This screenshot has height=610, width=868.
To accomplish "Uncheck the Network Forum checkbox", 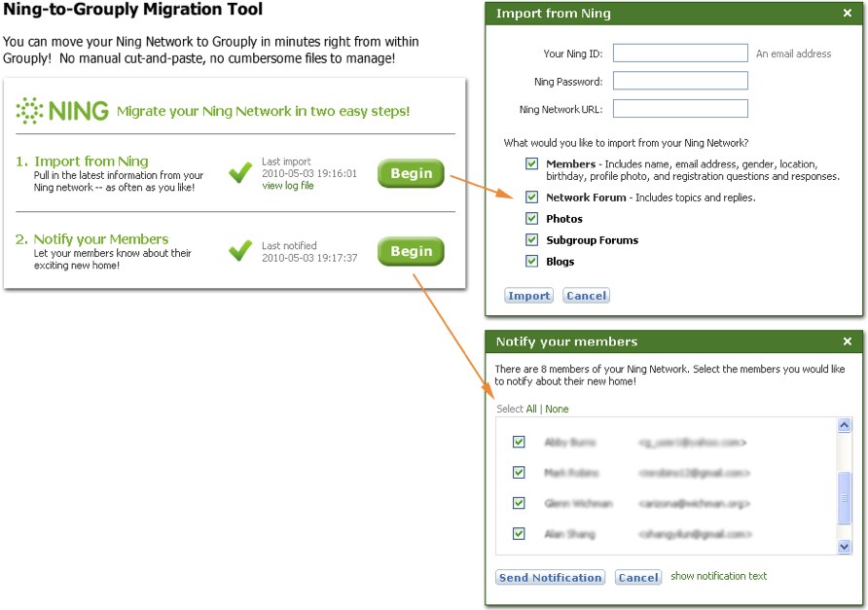I will [531, 197].
